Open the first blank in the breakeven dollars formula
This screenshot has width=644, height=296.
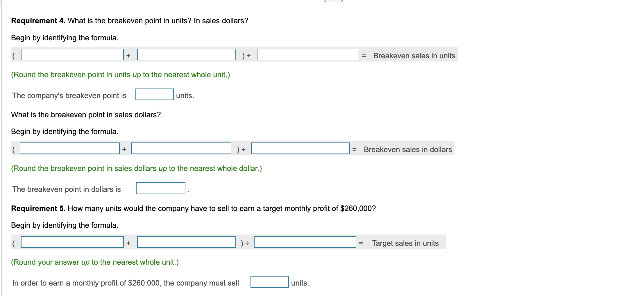(x=70, y=149)
